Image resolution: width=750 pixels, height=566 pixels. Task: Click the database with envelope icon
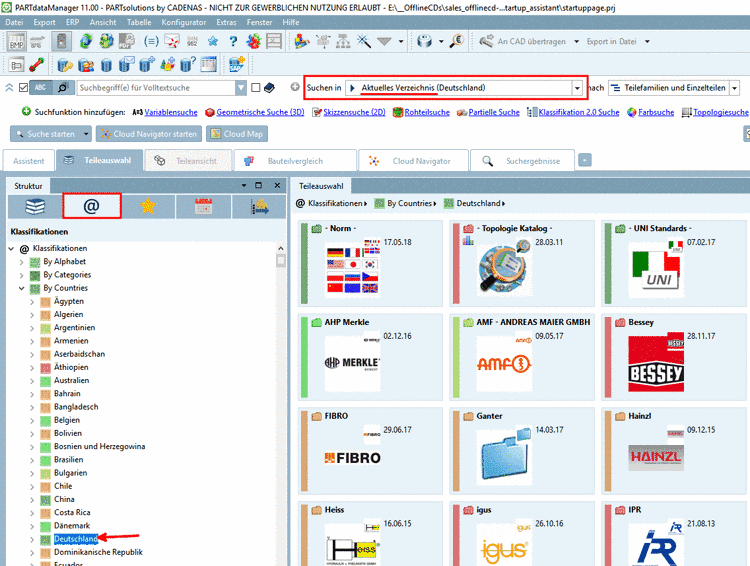[126, 65]
